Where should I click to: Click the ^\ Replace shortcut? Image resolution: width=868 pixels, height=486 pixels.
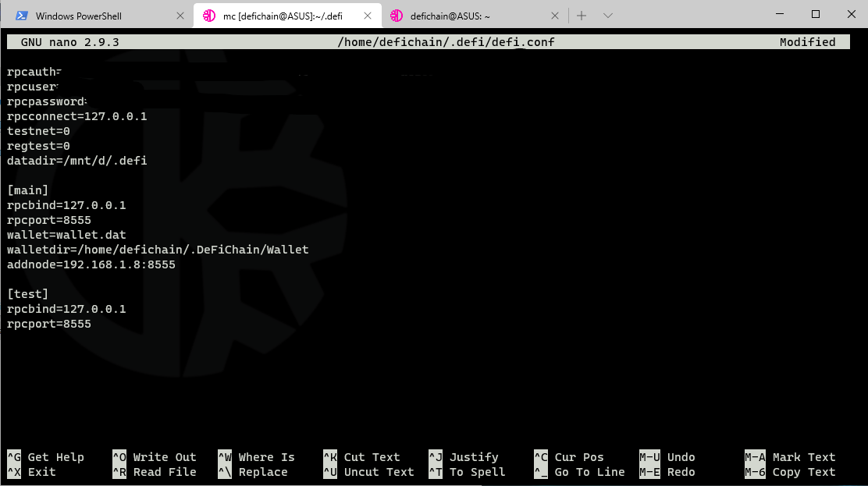click(x=253, y=472)
